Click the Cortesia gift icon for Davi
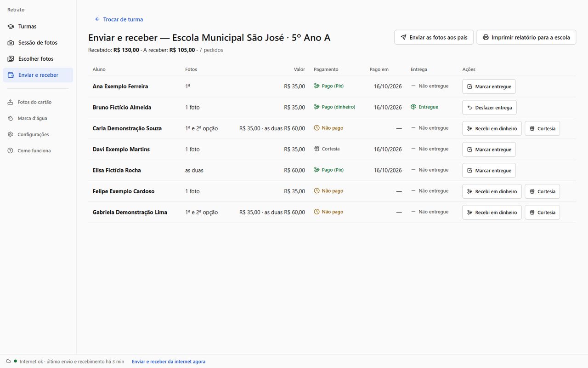Screen dimensions: 588x368 pos(317,149)
